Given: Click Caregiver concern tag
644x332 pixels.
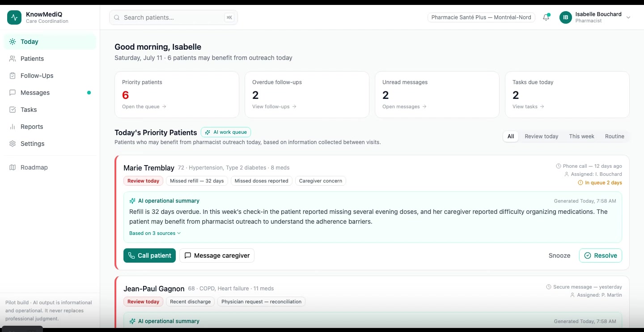Looking at the screenshot, I should (x=321, y=181).
